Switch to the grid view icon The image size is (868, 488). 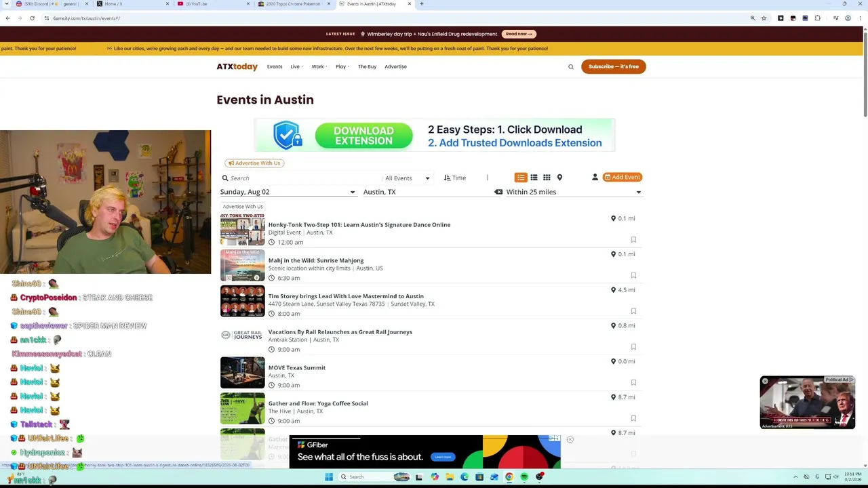click(x=547, y=178)
